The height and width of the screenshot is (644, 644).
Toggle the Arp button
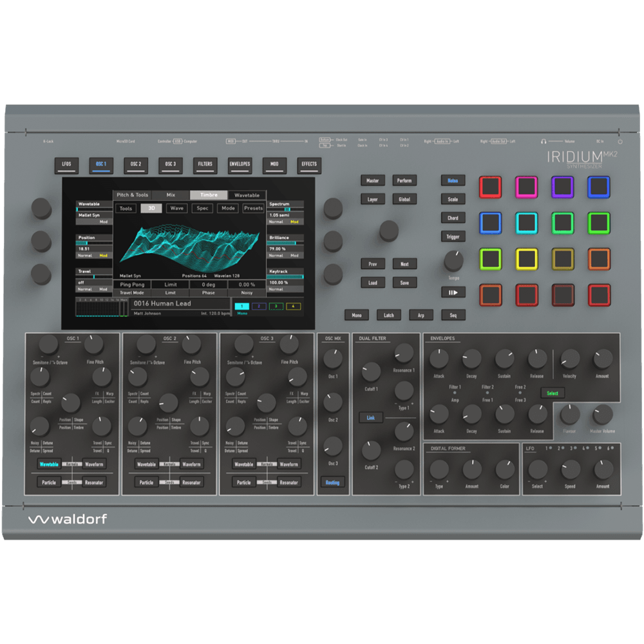click(x=421, y=315)
